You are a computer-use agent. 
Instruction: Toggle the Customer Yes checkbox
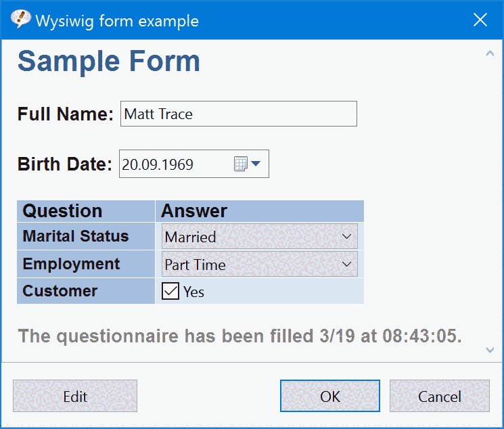pyautogui.click(x=169, y=292)
